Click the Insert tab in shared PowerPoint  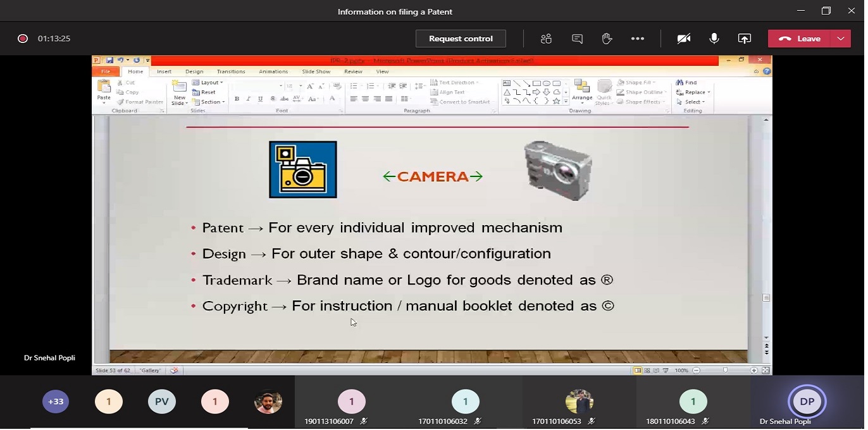[164, 71]
